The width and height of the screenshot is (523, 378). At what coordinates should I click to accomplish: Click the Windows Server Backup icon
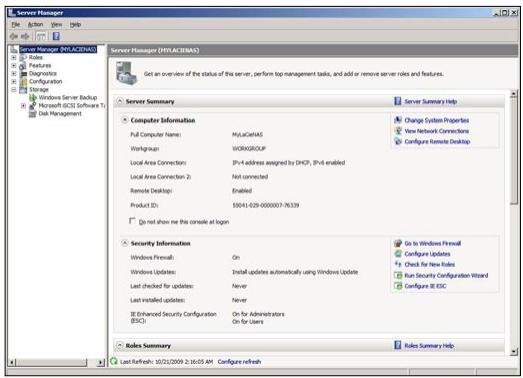coord(33,97)
